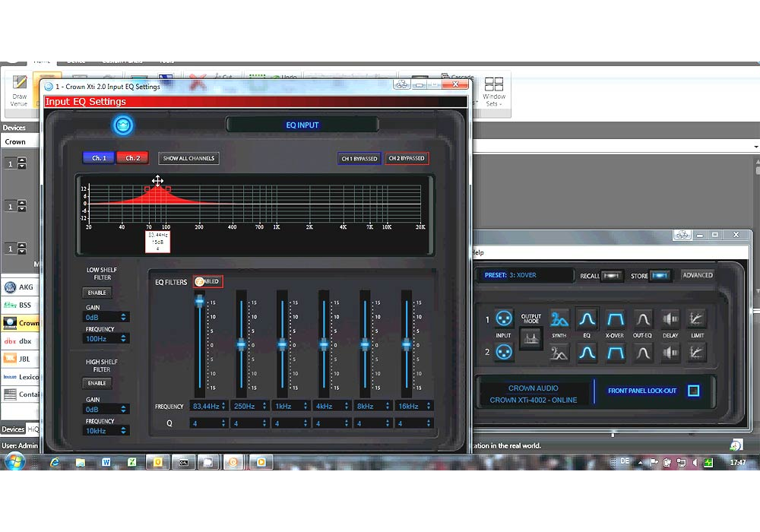This screenshot has width=760, height=532.
Task: Toggle Ch. 2 channel button
Action: (x=133, y=158)
